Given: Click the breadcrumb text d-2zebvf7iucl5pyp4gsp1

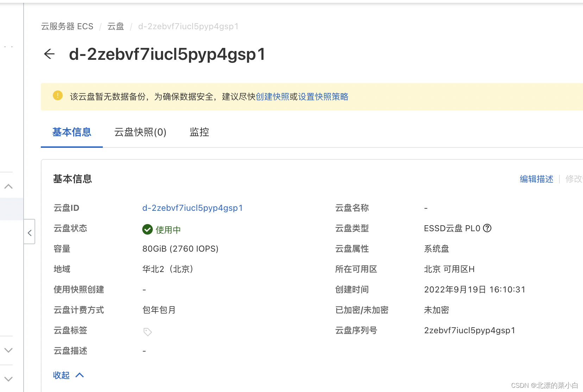Looking at the screenshot, I should pyautogui.click(x=188, y=26).
